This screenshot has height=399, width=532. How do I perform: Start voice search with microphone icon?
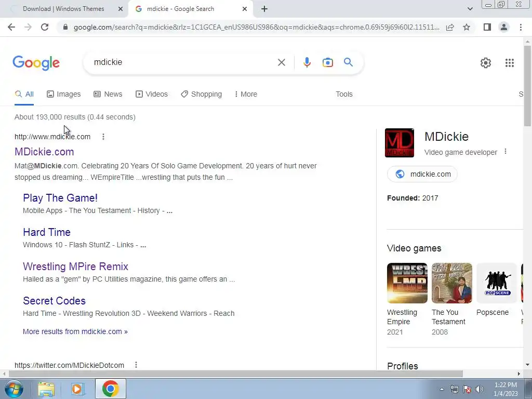click(307, 62)
